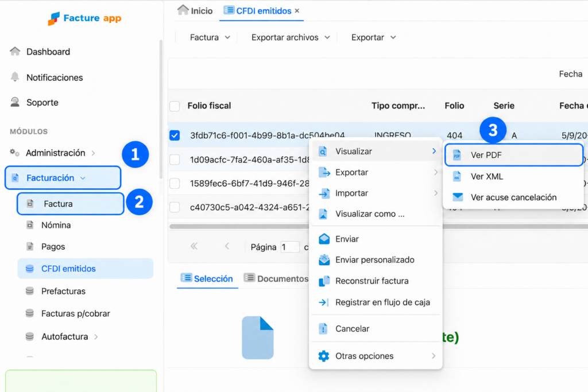
Task: Toggle the select-all checkbox in table header
Action: tap(175, 106)
